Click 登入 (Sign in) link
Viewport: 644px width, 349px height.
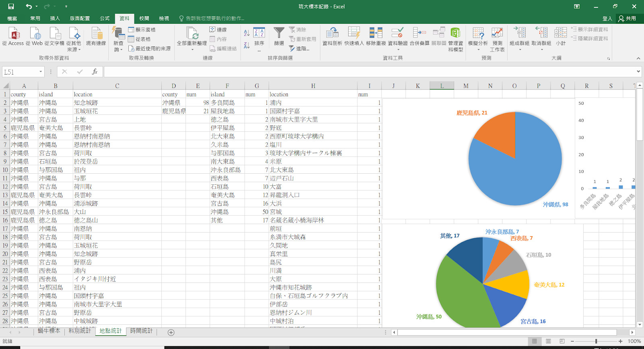tap(607, 19)
